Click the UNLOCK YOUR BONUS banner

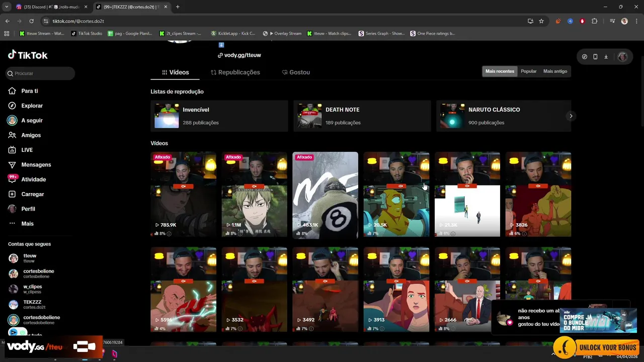(597, 347)
